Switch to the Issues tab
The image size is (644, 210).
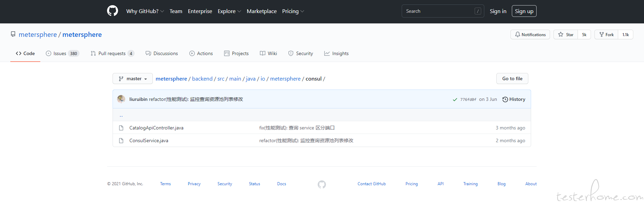click(62, 53)
